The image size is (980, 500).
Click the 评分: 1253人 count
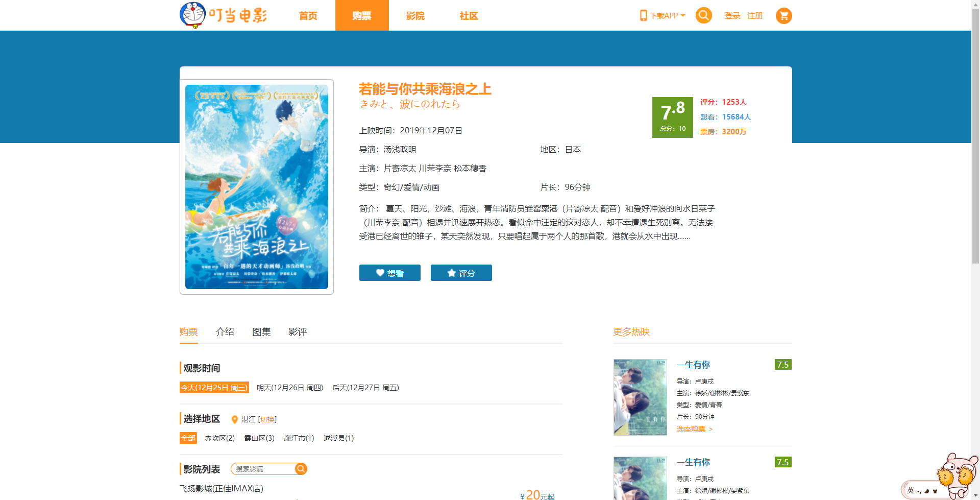click(723, 102)
